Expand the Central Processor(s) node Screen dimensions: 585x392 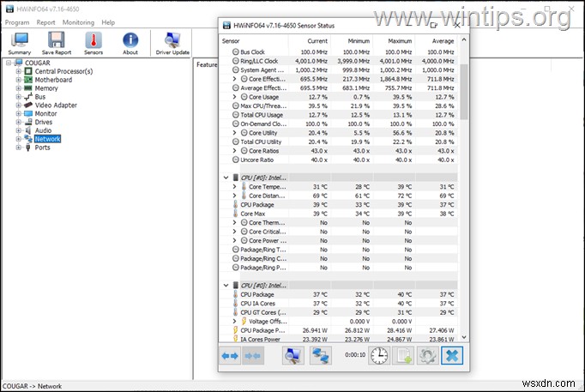tap(18, 71)
